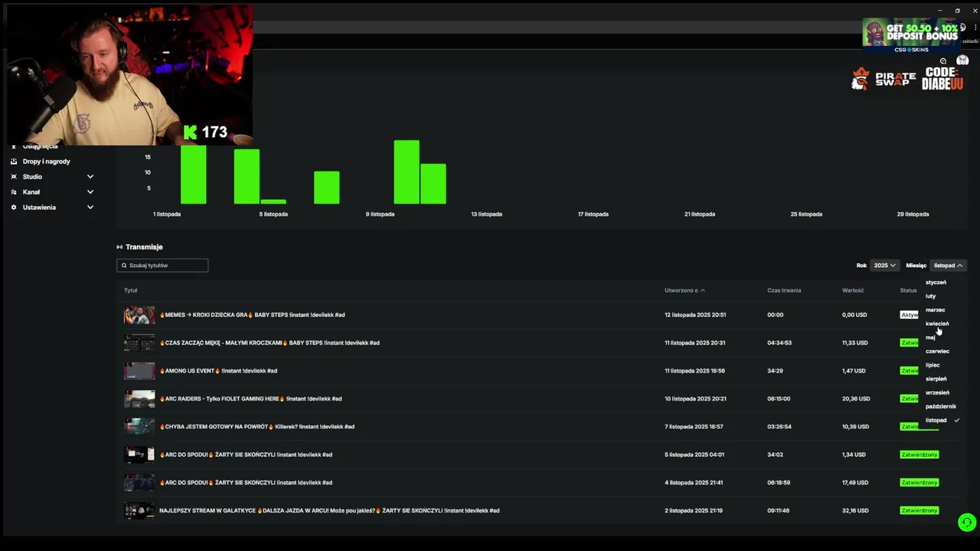Open the stream titled MEMES KROKI DZIECKA GRA
The width and height of the screenshot is (980, 551).
252,315
